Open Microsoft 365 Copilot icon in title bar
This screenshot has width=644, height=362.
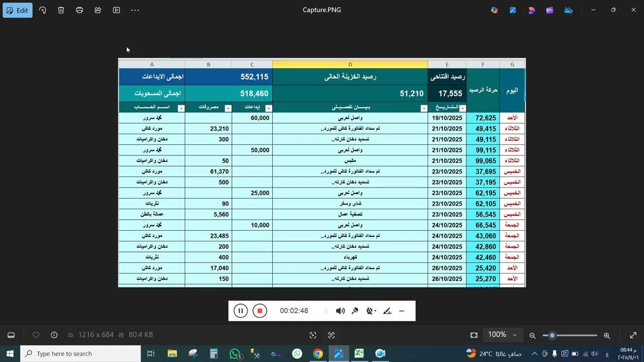tap(495, 10)
